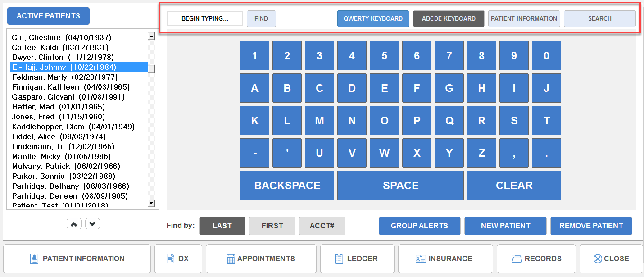Open Patient Information from the bottom bar
Viewport: 644px width, 277px height.
click(x=77, y=259)
